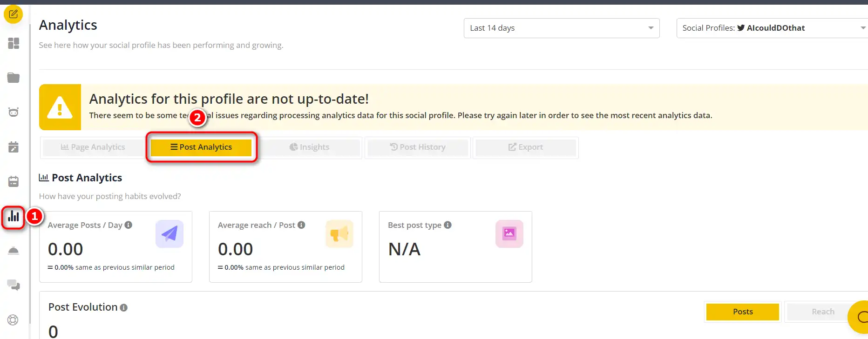
Task: Click the N/A best post type value
Action: click(x=404, y=249)
